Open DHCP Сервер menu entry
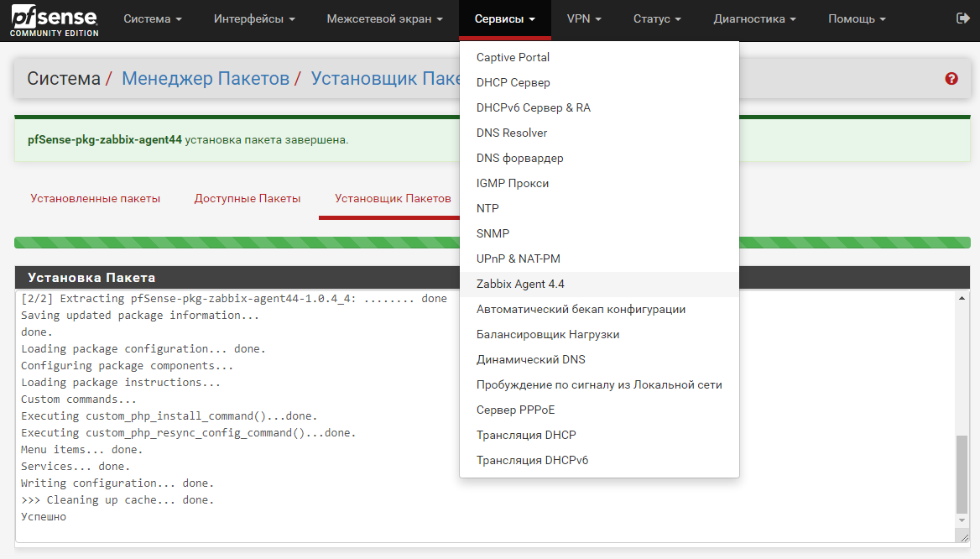The height and width of the screenshot is (559, 980). coord(599,82)
